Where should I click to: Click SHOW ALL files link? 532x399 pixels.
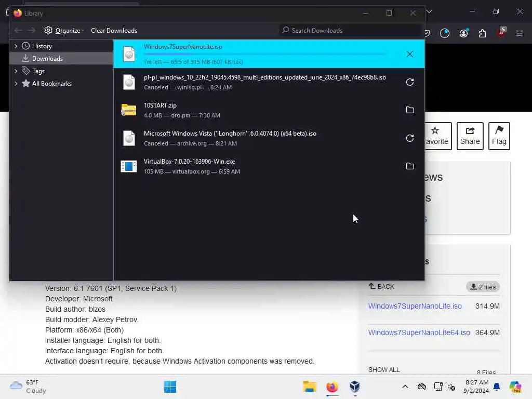tap(384, 369)
